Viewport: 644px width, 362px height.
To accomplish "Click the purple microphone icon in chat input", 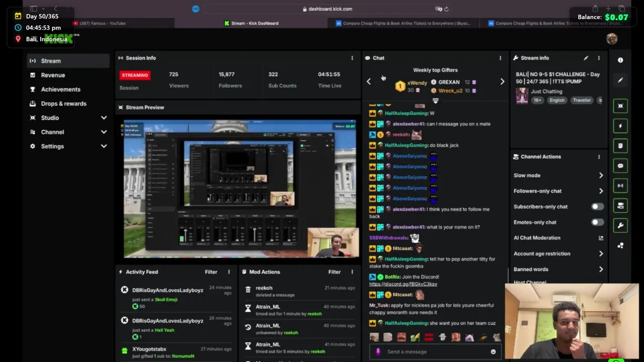I will pyautogui.click(x=378, y=352).
